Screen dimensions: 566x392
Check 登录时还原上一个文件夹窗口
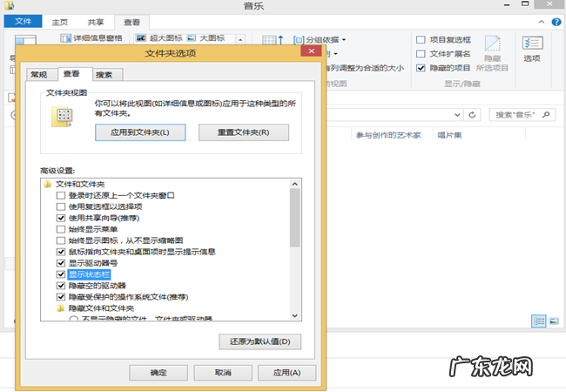(x=61, y=196)
